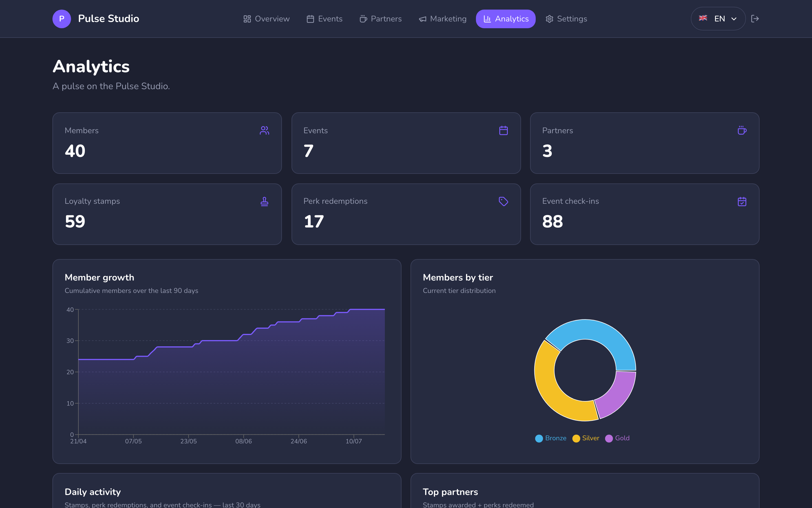
Task: Click the Pulse Studio logo avatar
Action: [x=62, y=19]
